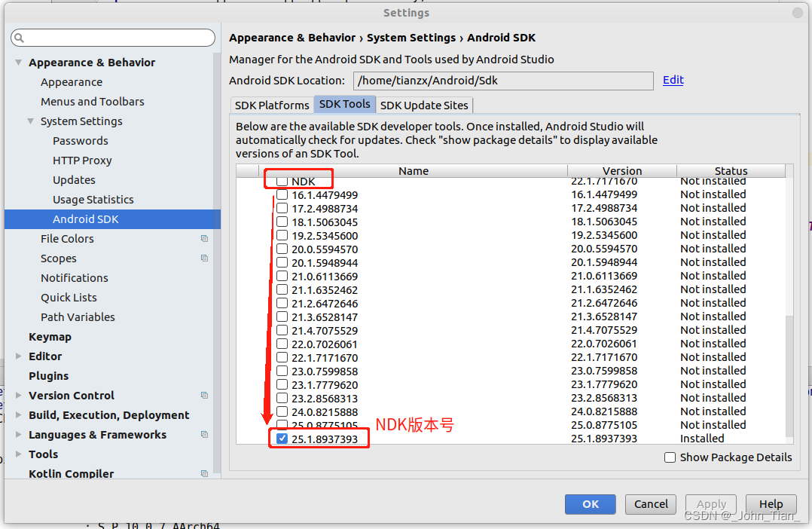
Task: Check NDK version 22.0.7026061
Action: coord(282,344)
